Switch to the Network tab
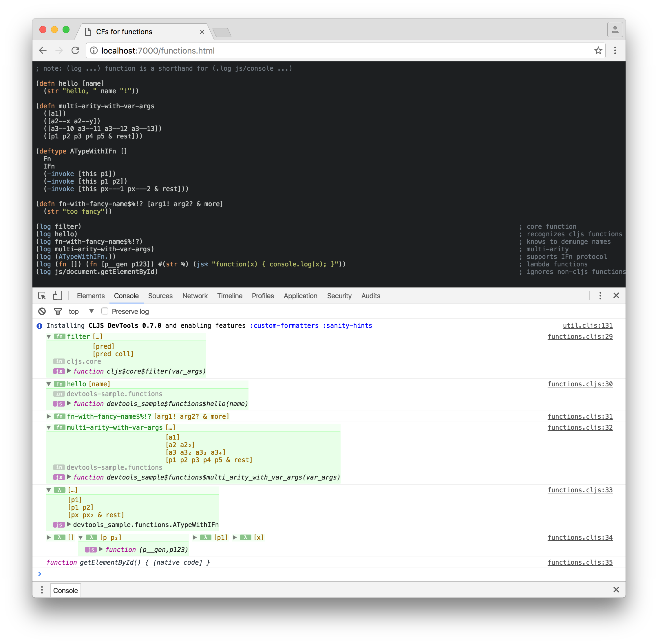The image size is (658, 644). tap(195, 296)
